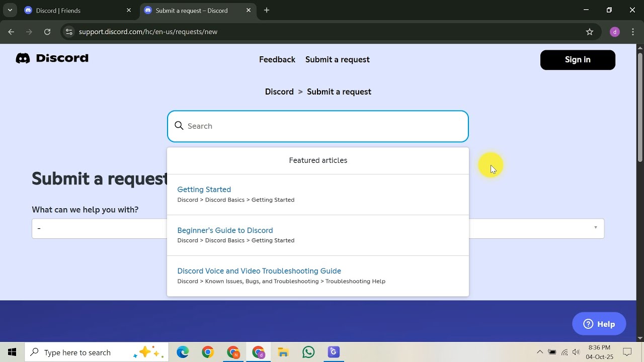Open Beginner's Guide to Discord article
The height and width of the screenshot is (362, 644).
[x=225, y=230]
